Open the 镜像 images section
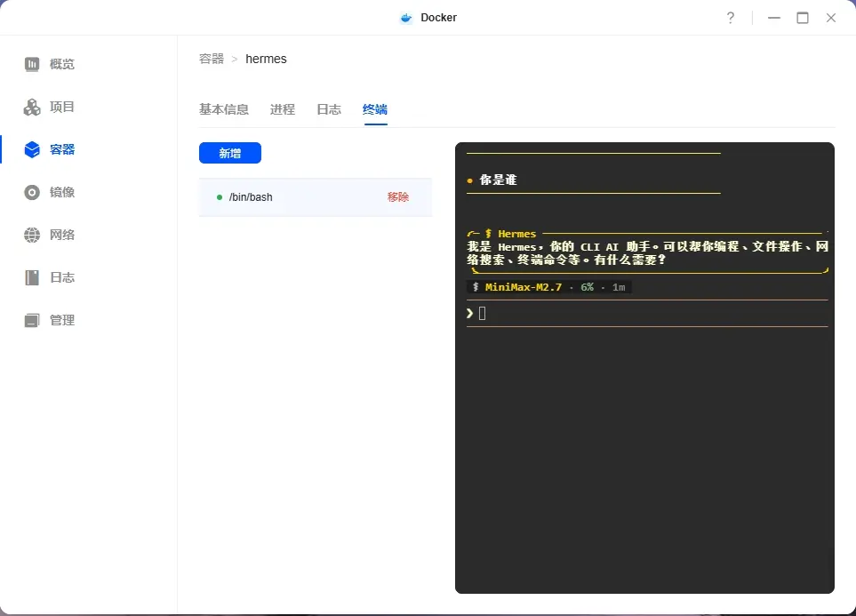The height and width of the screenshot is (616, 856). point(49,192)
